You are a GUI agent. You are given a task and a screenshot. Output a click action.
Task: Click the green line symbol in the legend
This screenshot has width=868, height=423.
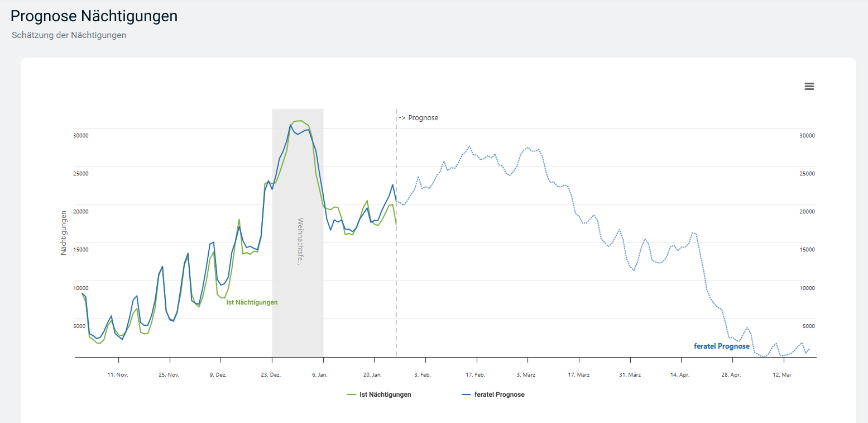coord(351,395)
